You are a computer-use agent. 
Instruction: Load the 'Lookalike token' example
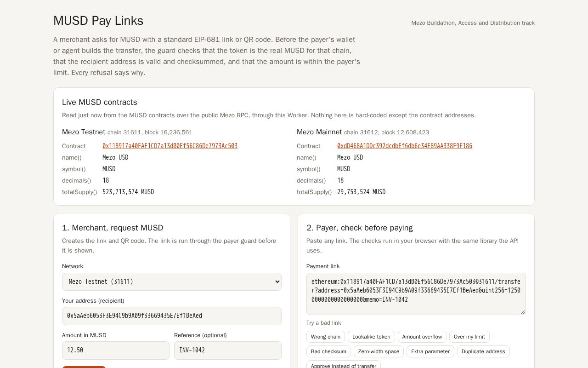pos(371,337)
